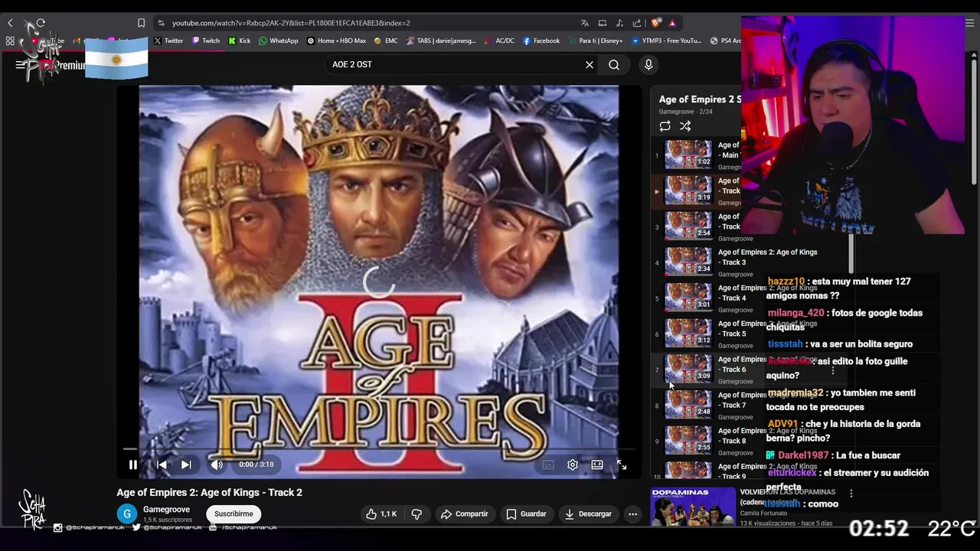Image resolution: width=980 pixels, height=551 pixels.
Task: Open the TABS bookmark
Action: 442,41
